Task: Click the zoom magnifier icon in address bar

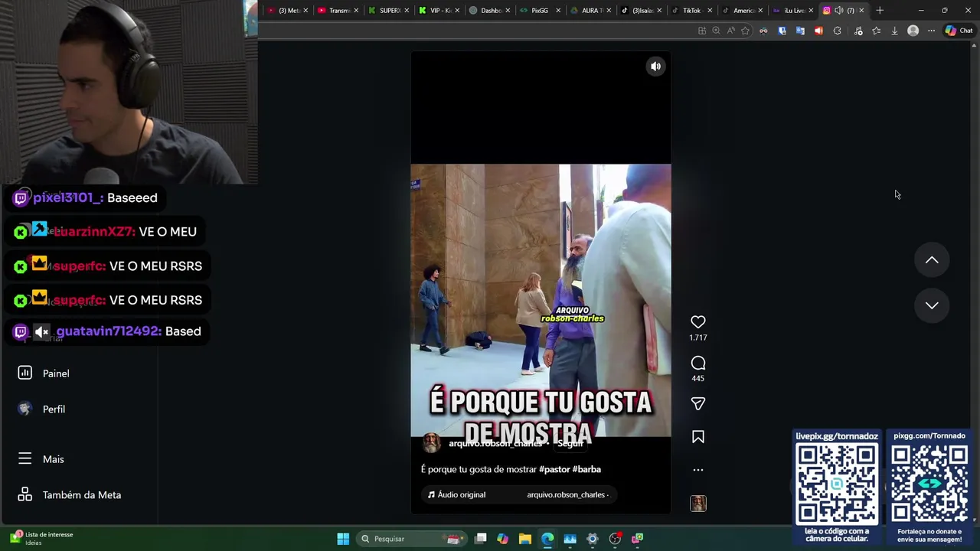Action: [716, 31]
